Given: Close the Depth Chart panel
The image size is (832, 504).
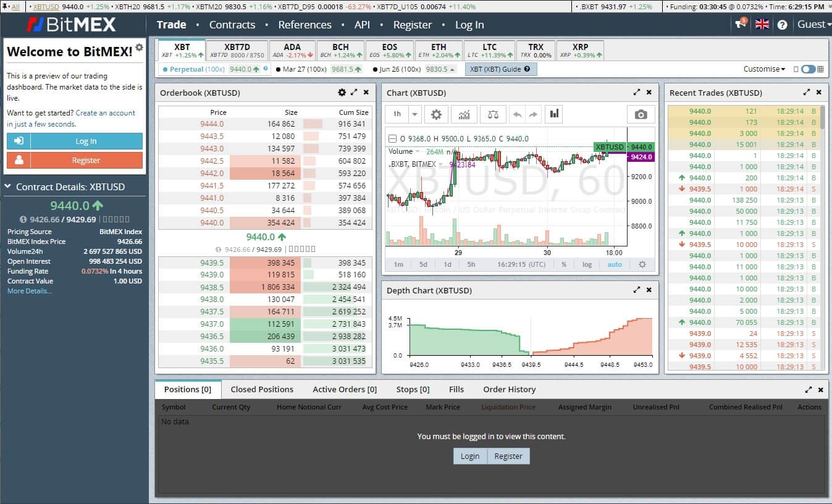Looking at the screenshot, I should click(x=649, y=290).
